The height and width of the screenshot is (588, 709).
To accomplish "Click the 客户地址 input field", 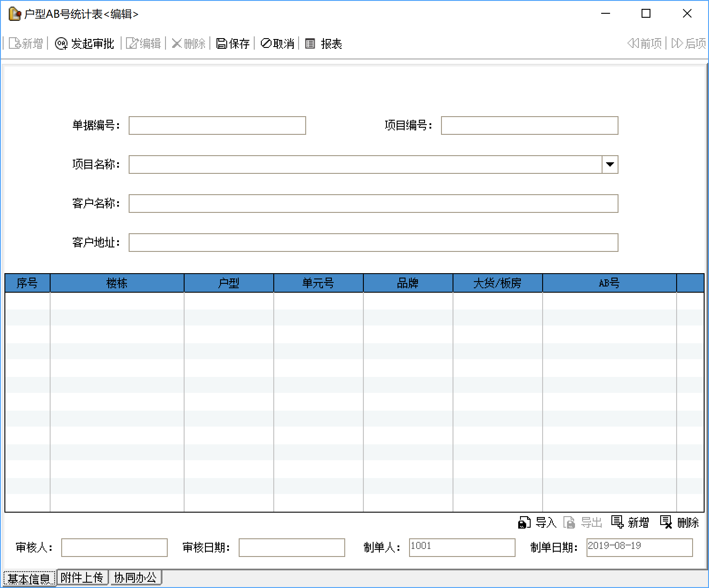I will (x=373, y=243).
